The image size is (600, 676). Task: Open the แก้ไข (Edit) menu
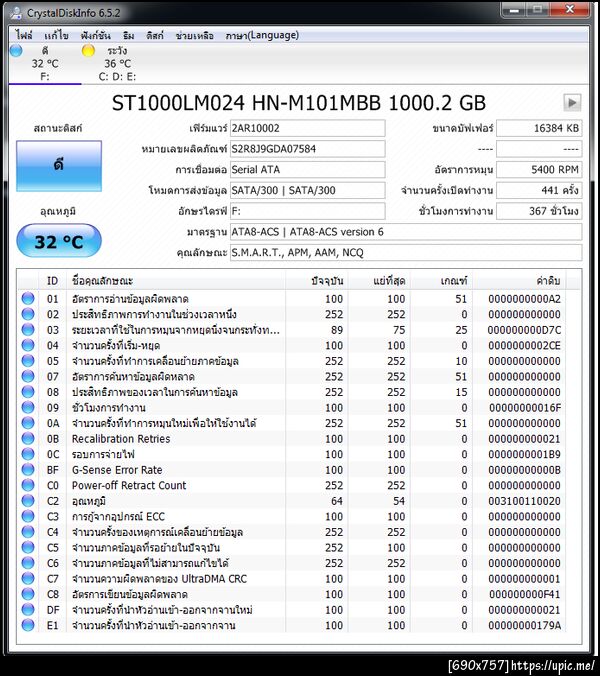point(56,35)
